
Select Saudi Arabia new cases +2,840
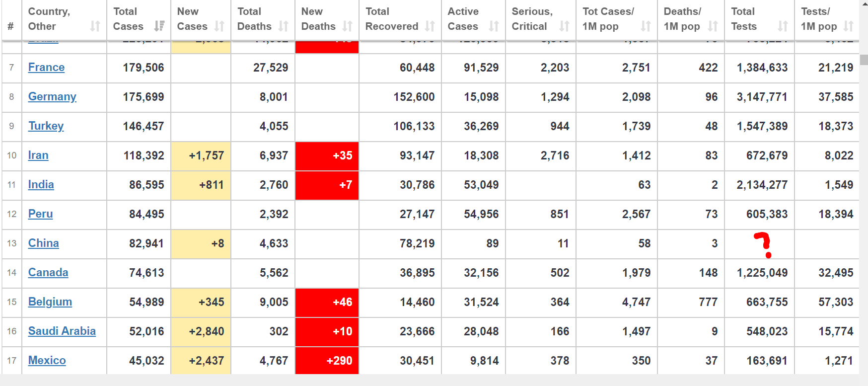[207, 331]
